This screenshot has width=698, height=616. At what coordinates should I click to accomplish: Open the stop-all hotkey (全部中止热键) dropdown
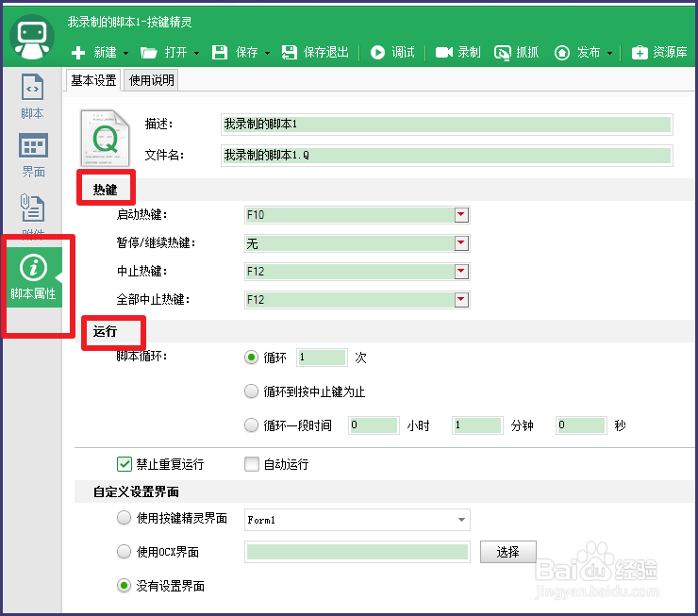[461, 300]
